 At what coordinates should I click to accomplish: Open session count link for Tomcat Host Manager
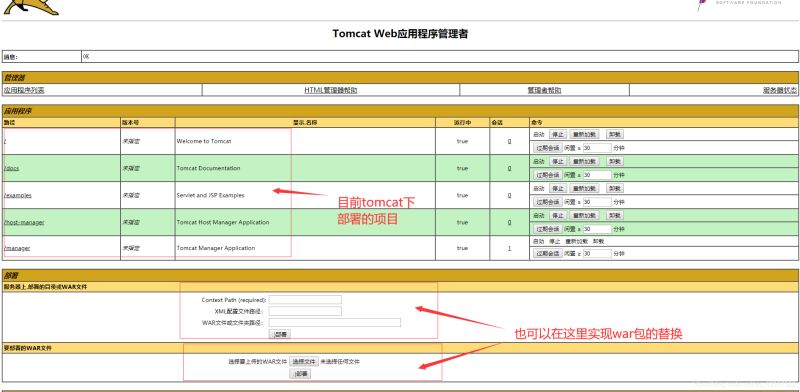pyautogui.click(x=509, y=222)
